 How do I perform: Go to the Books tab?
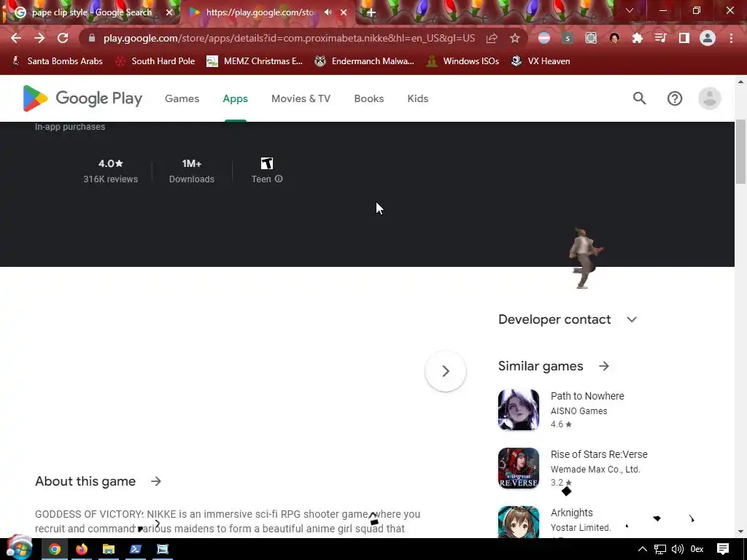[368, 98]
